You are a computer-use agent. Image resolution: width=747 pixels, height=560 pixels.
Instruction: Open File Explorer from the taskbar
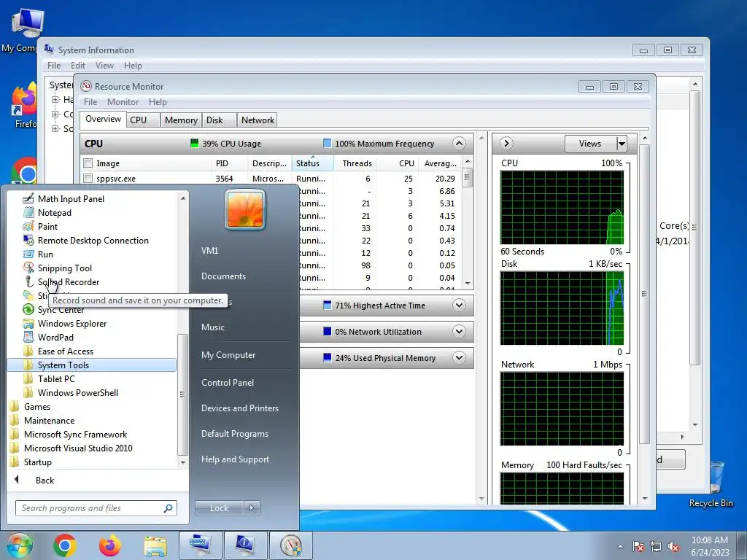coord(155,545)
